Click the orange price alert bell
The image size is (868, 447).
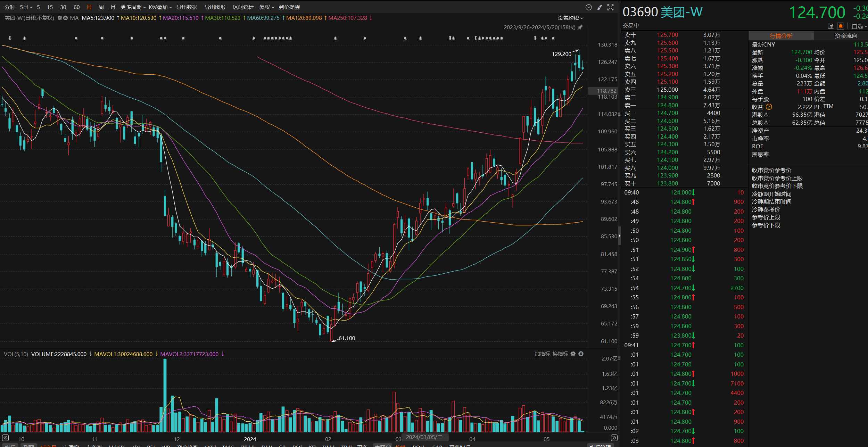coord(841,26)
